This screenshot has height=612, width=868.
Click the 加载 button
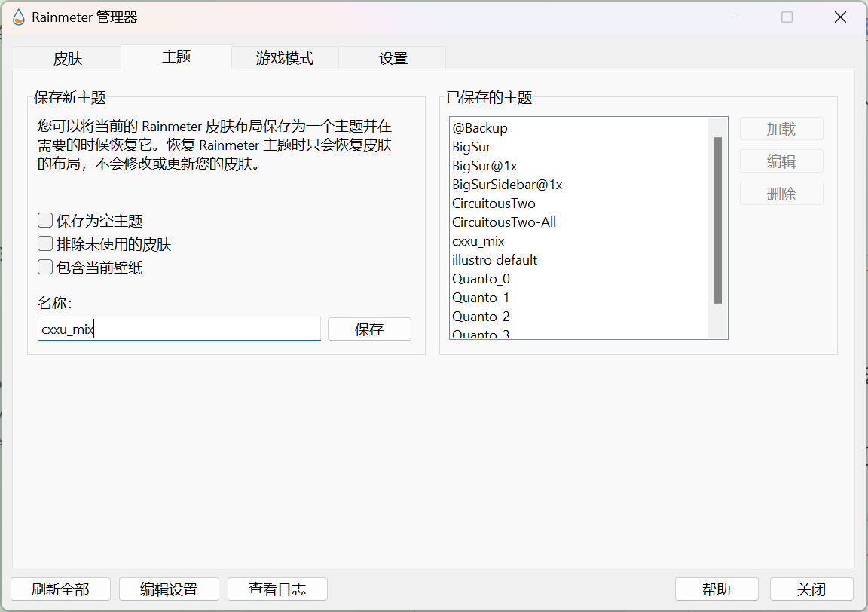[781, 129]
